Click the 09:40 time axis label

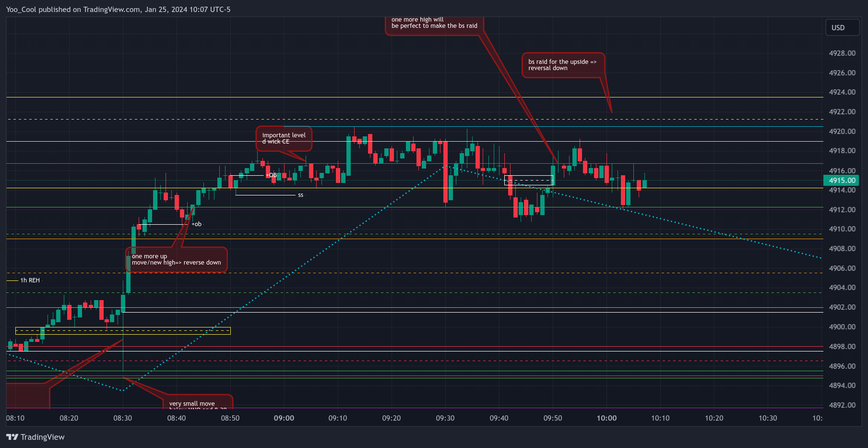499,418
